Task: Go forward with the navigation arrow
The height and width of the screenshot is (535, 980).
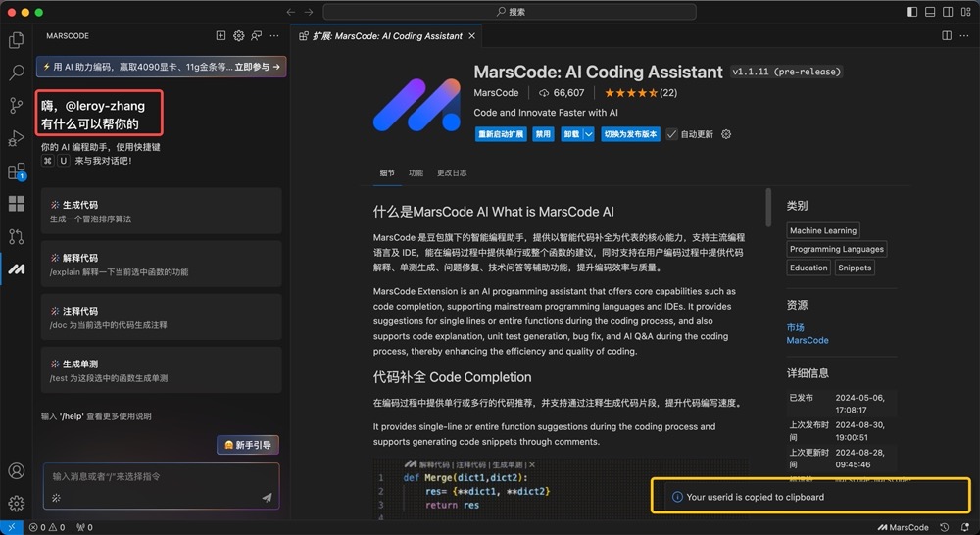Action: pos(309,12)
